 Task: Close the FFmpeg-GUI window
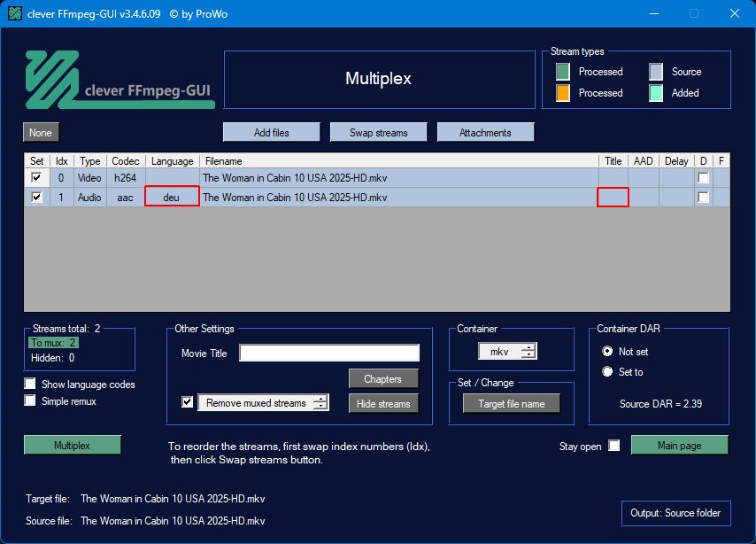tap(734, 13)
